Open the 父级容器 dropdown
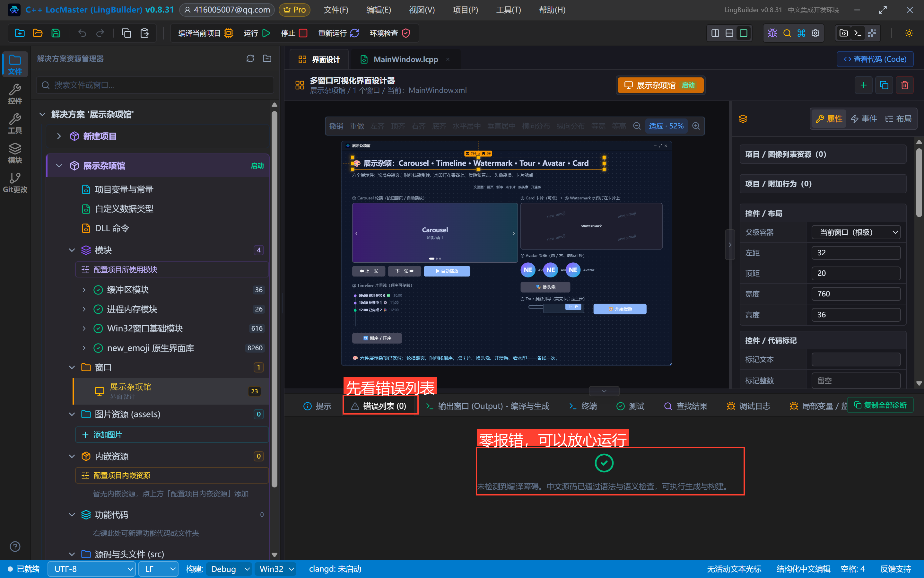 tap(856, 232)
